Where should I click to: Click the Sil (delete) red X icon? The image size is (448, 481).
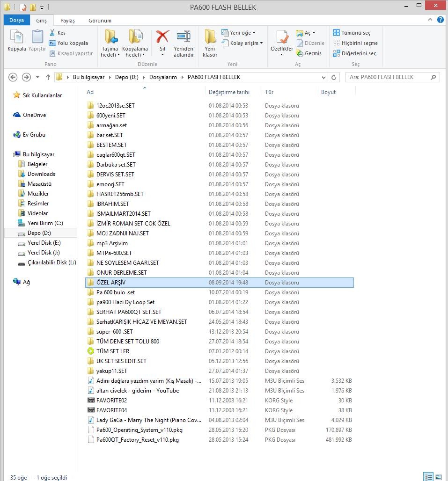pos(162,37)
